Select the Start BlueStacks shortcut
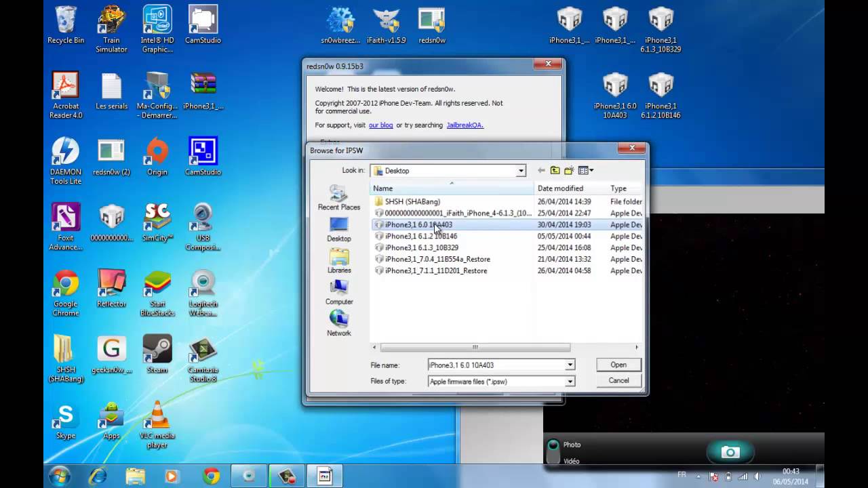Screen dimensions: 868x488 [157, 293]
